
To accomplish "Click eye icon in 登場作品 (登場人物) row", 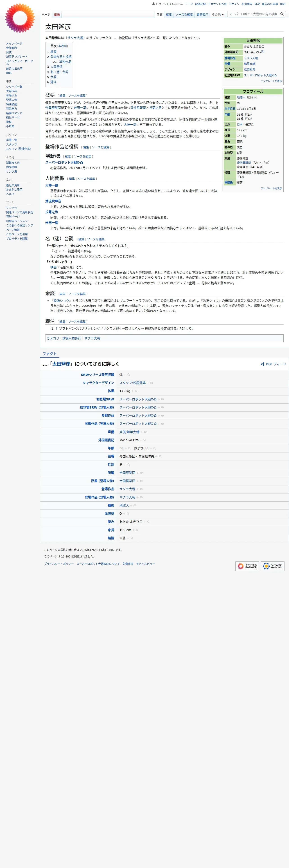I will point(141,497).
